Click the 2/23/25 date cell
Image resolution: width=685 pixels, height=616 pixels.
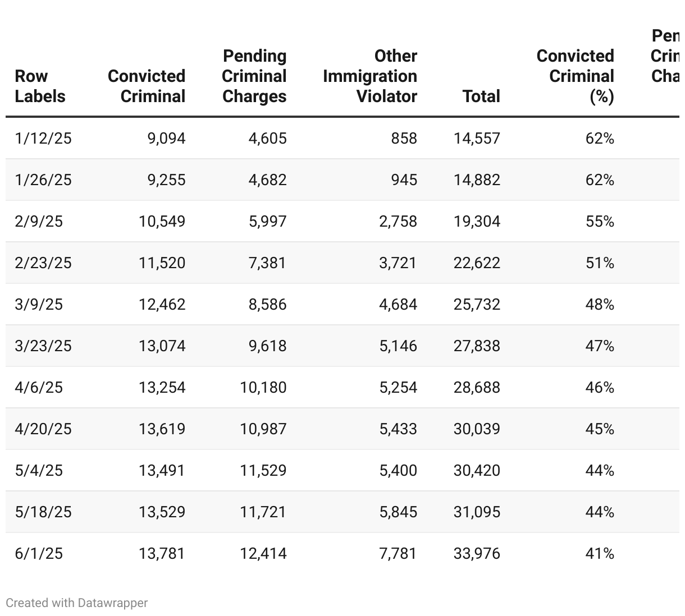coord(43,263)
